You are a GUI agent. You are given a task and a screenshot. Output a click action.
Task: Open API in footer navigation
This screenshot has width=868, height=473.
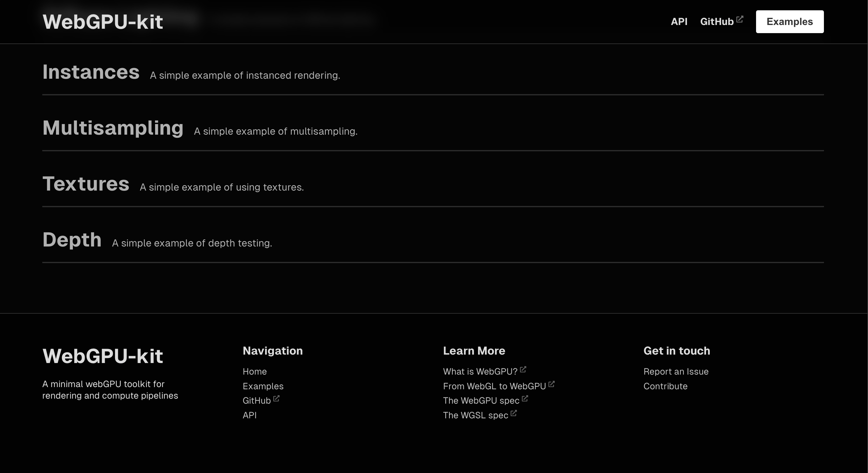[x=250, y=415]
